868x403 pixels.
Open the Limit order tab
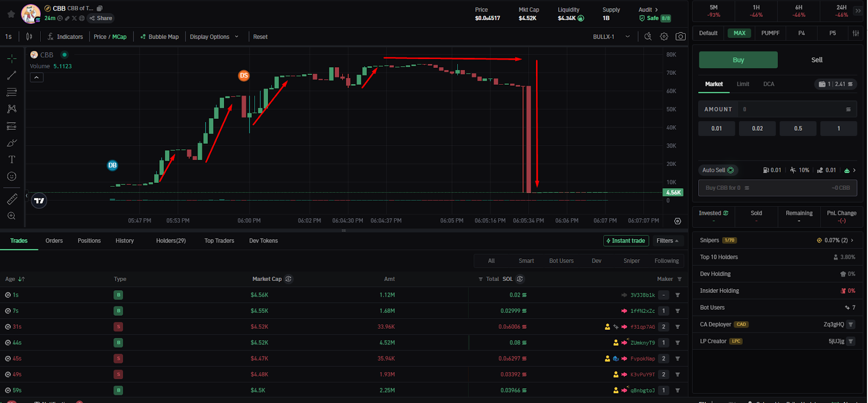743,84
